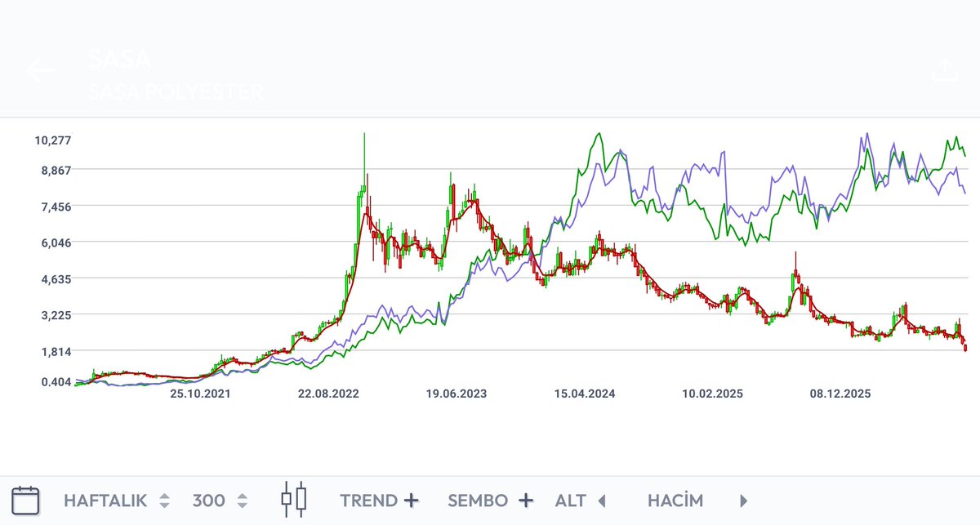This screenshot has width=980, height=525.
Task: Click the 19.06.2023 date label
Action: pos(456,394)
